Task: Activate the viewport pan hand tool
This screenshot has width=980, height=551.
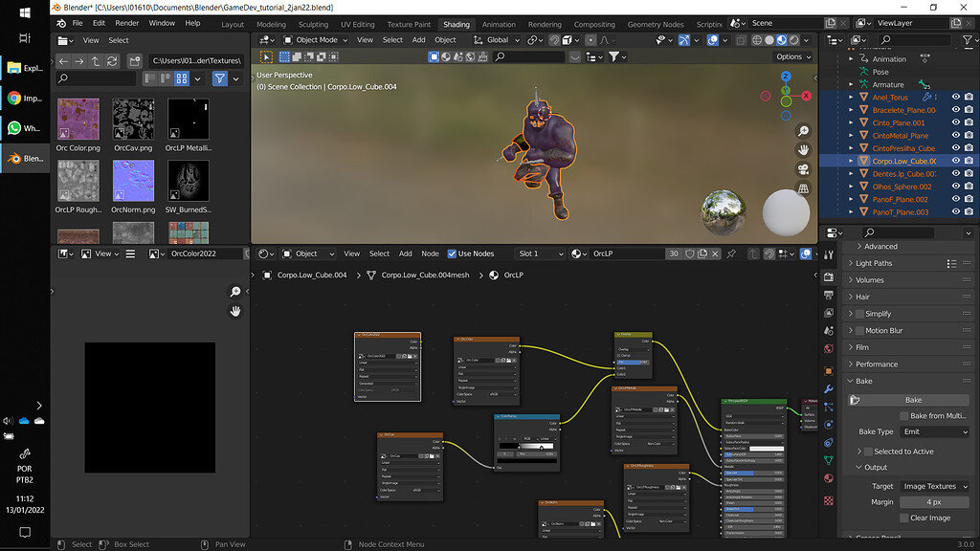Action: pos(803,150)
